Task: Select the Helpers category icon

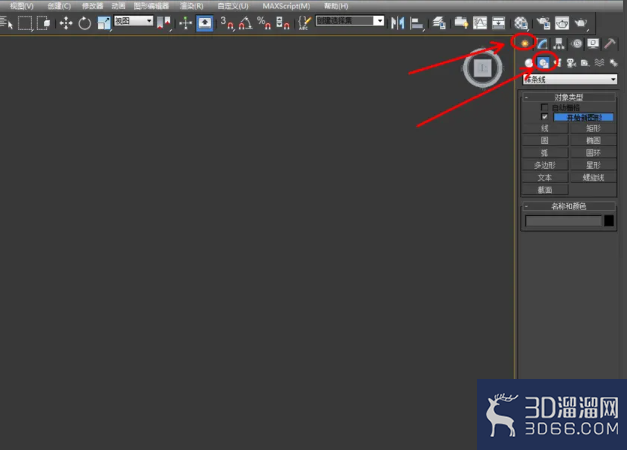Action: tap(585, 63)
